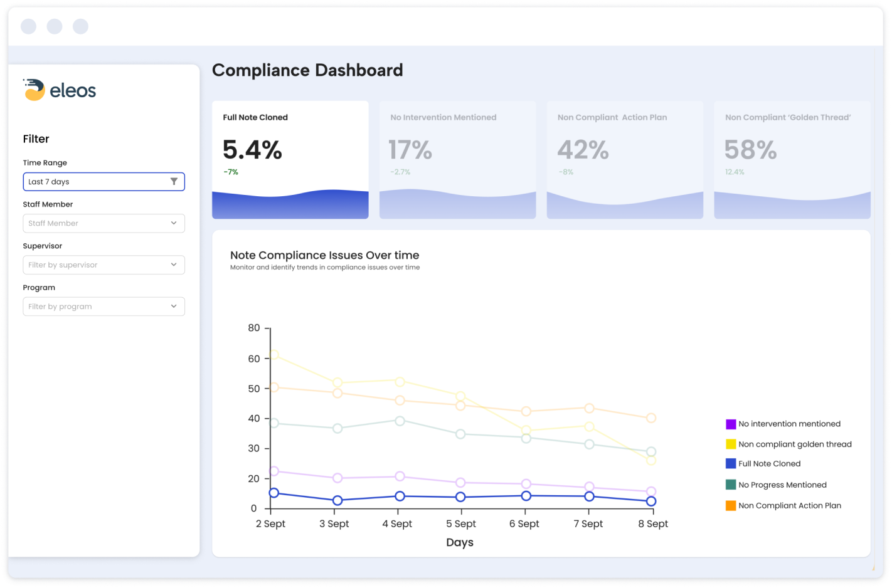Expand the Staff Member dropdown

click(104, 223)
